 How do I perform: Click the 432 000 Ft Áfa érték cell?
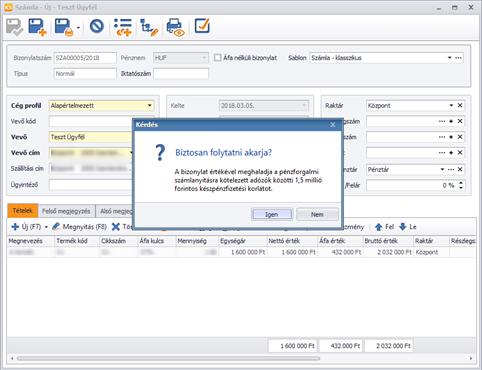[x=340, y=252]
